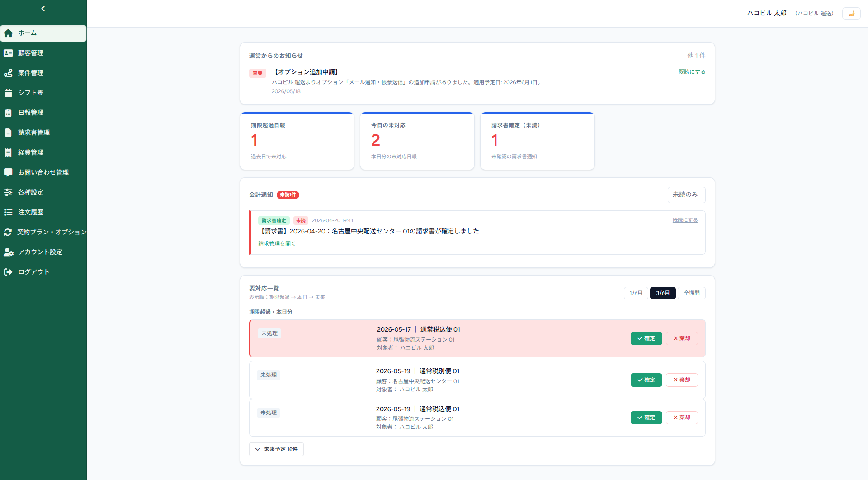Screen dimensions: 868x480
Task: Confirm the 2026-05-17 通常税込便 01 report
Action: [x=646, y=338]
